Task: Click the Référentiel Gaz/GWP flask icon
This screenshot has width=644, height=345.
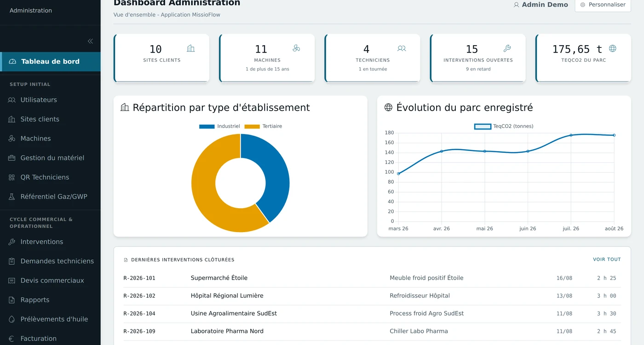Action: click(12, 197)
